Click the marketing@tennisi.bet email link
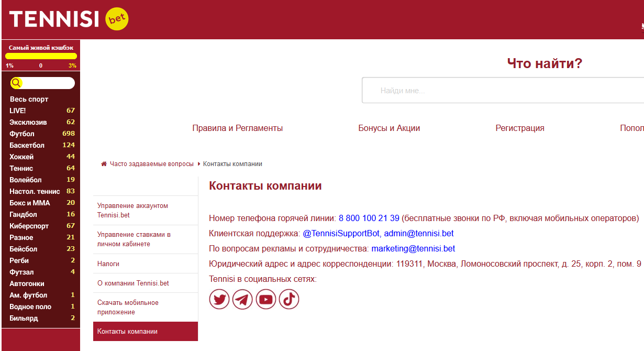The image size is (644, 351). point(413,249)
